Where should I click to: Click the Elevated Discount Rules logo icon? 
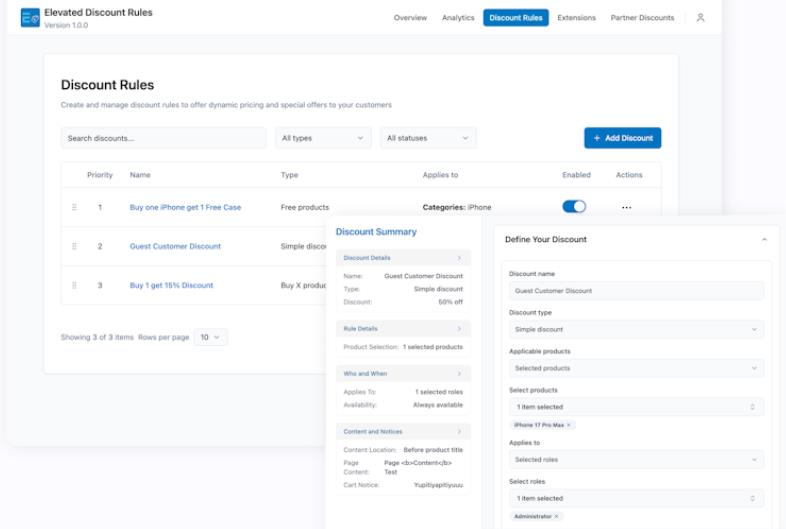point(30,17)
